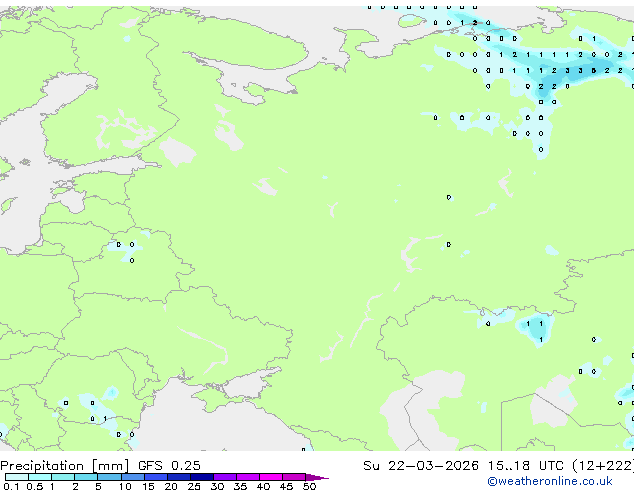Pick legend swatch between 45 and 50
The width and height of the screenshot is (634, 490).
pos(294,477)
